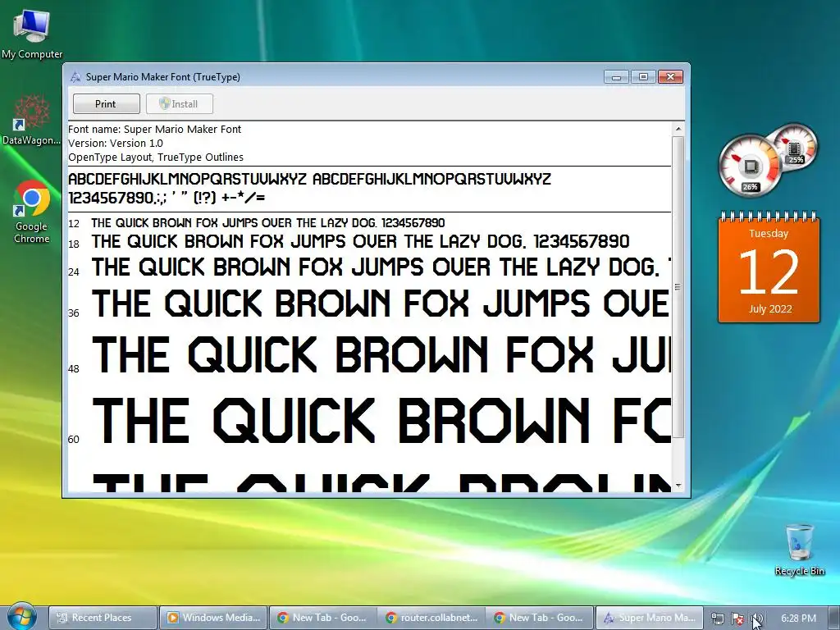This screenshot has height=630, width=840.
Task: Click the scroll down arrow in font preview
Action: 678,486
